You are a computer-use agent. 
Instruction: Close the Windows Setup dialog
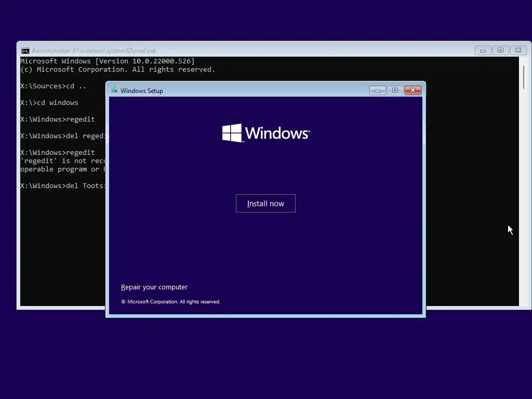click(413, 90)
